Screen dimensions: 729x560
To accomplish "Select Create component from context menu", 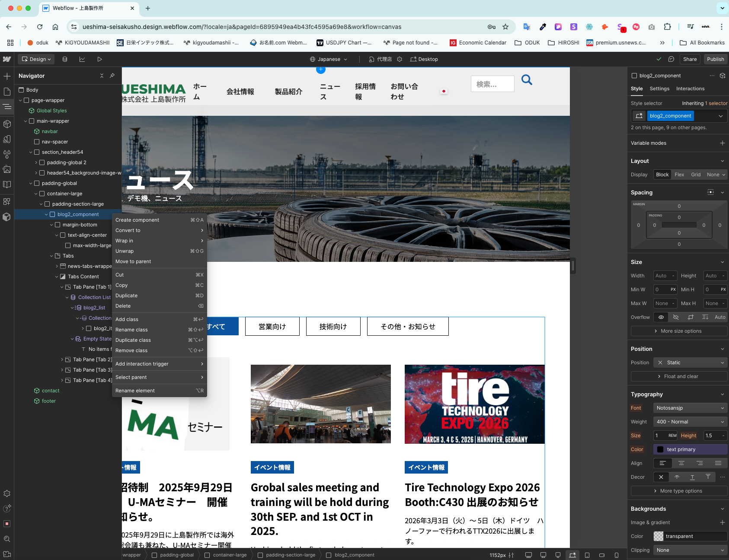I will click(x=160, y=220).
